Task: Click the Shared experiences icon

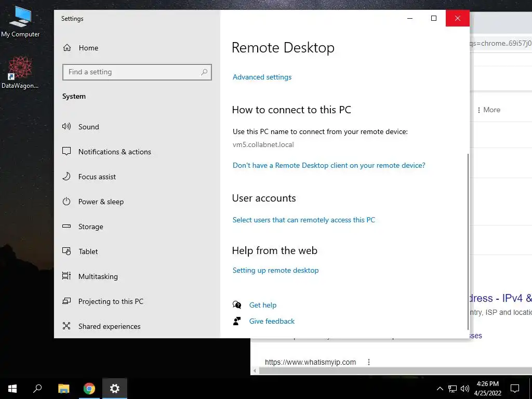Action: [66, 326]
